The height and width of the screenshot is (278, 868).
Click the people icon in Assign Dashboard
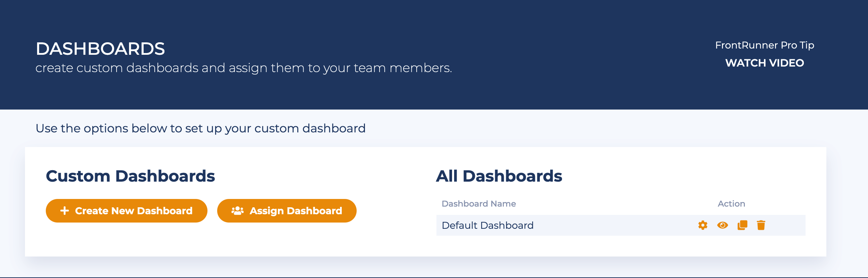[x=238, y=211]
